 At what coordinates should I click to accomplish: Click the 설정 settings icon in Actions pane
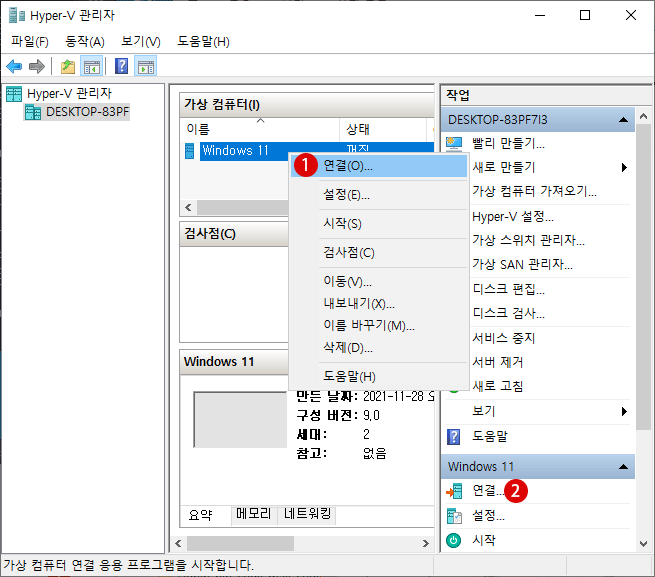pos(454,516)
